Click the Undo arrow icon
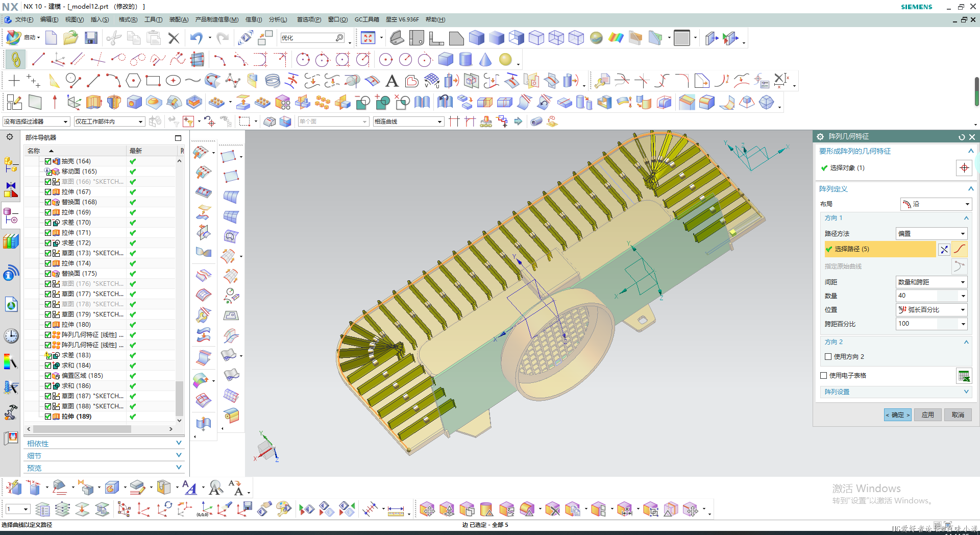The height and width of the screenshot is (535, 980). tap(197, 38)
